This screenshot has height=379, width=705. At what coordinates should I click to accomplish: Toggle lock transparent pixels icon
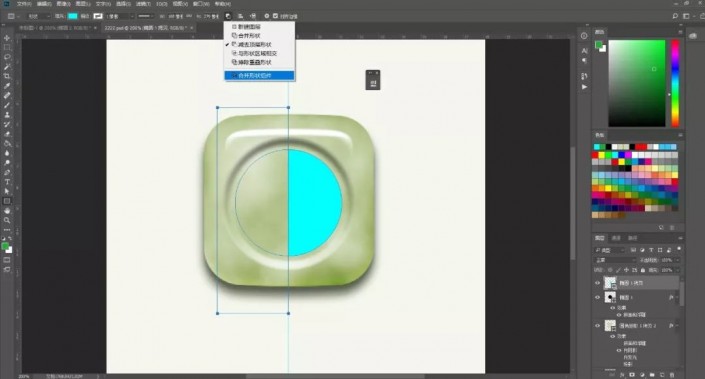(x=610, y=270)
